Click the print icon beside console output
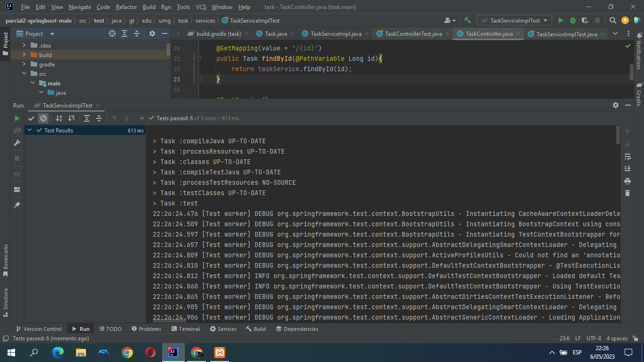Screen dimensions: 644x362 627,181
